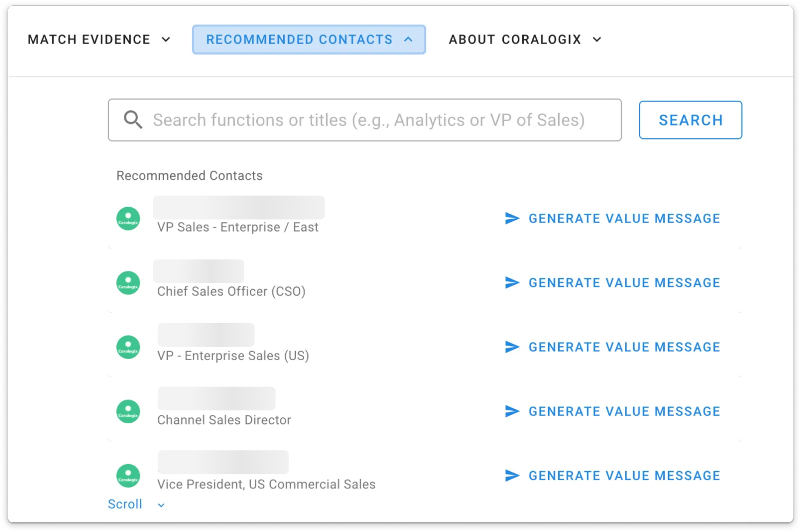Viewport: 801px width, 532px height.
Task: Click the magnifying glass search icon
Action: [x=133, y=120]
